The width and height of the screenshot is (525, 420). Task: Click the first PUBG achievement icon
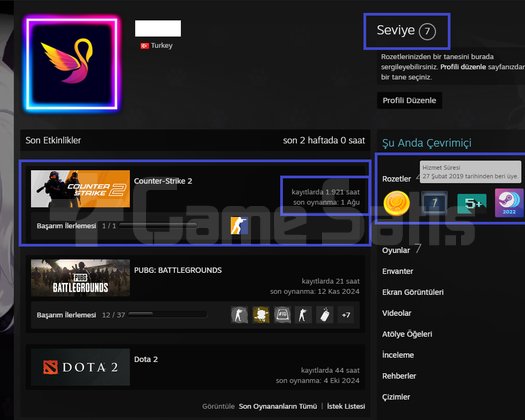click(x=239, y=315)
